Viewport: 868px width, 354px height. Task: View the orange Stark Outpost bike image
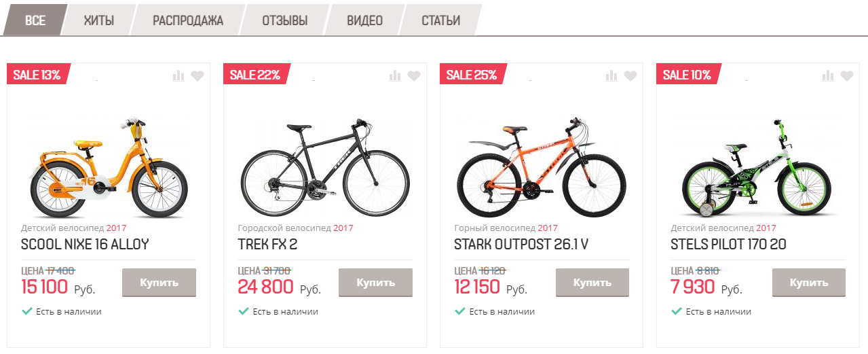tap(541, 166)
